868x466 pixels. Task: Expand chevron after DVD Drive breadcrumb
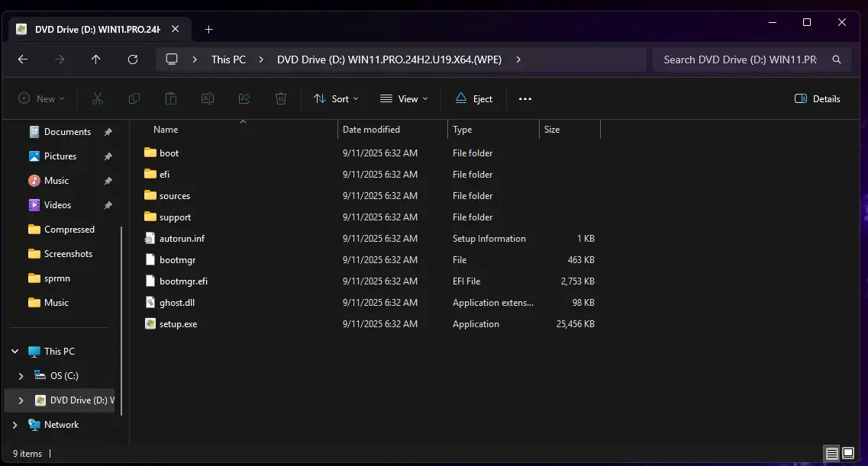pos(518,59)
